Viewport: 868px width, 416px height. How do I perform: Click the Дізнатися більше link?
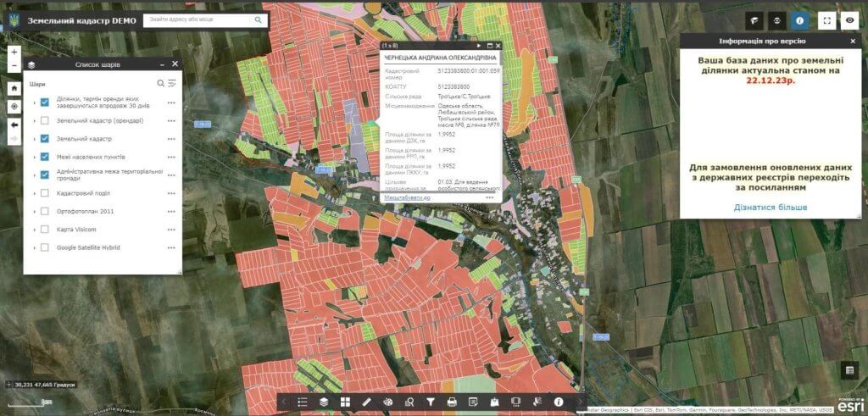click(770, 208)
